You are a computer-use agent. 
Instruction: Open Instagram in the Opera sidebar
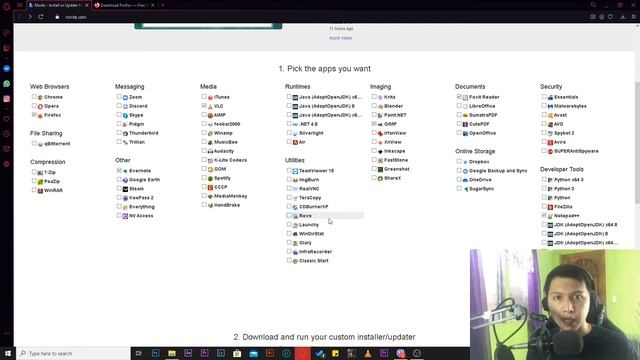[7, 99]
